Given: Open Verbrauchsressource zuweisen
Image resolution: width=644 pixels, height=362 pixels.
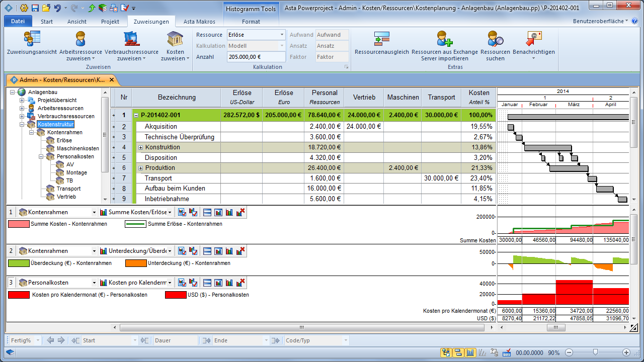Looking at the screenshot, I should (x=131, y=46).
